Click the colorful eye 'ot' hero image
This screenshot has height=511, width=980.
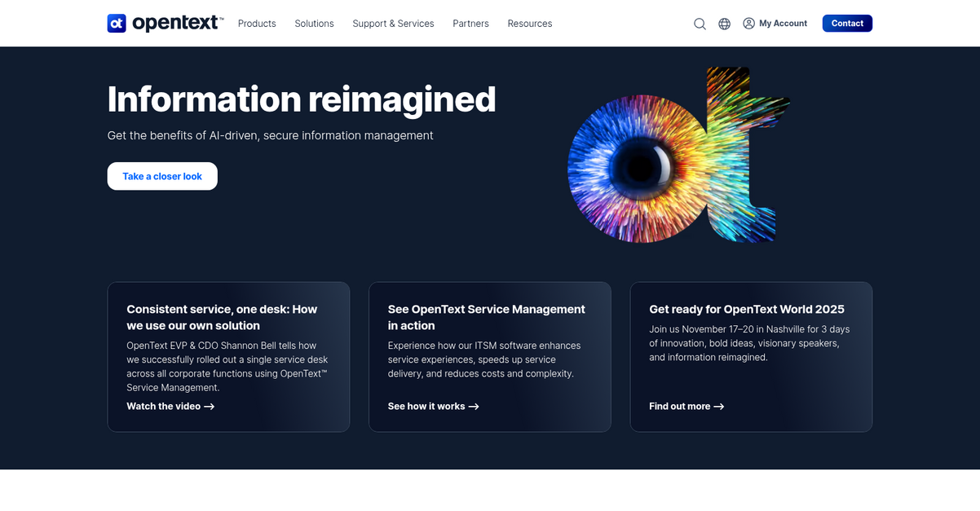[678, 155]
